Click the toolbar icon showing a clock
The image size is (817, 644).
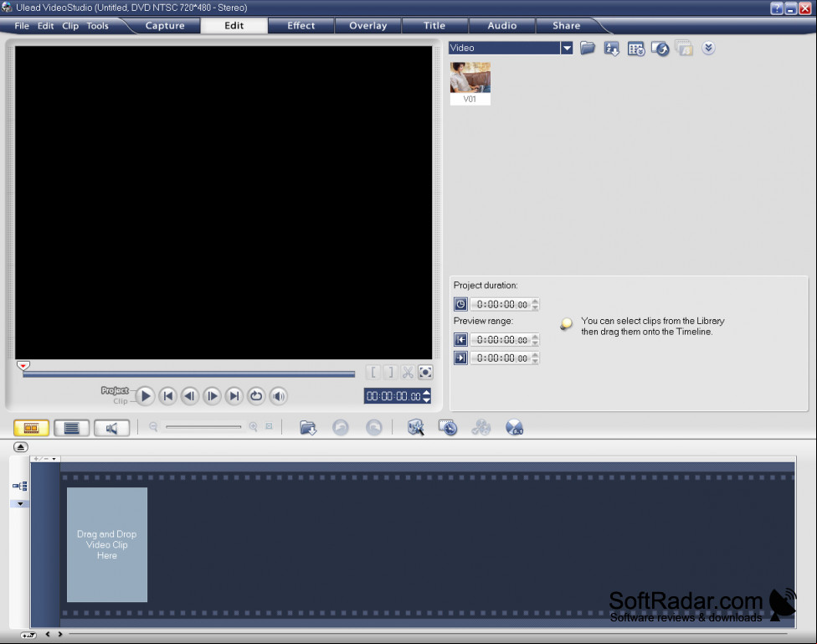(448, 428)
